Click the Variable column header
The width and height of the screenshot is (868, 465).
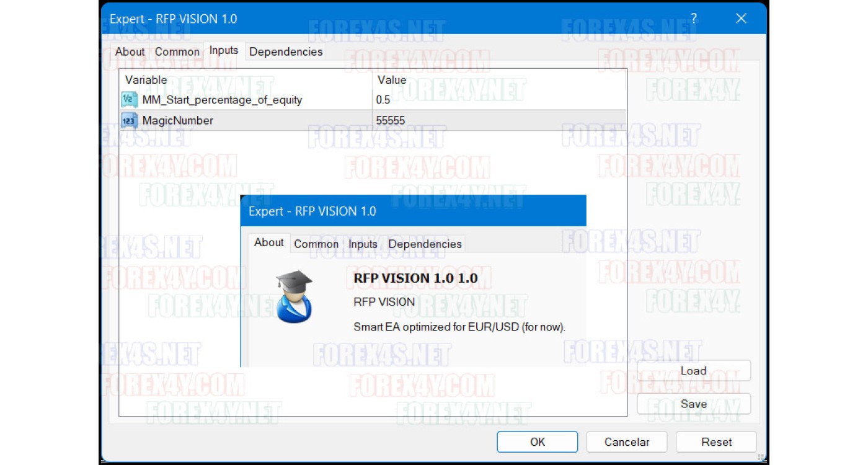(146, 80)
